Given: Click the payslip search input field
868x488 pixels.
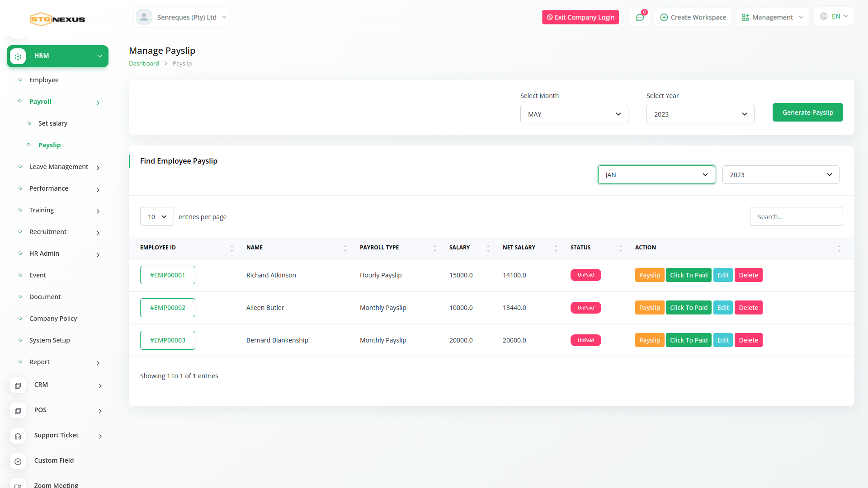Looking at the screenshot, I should pos(796,217).
